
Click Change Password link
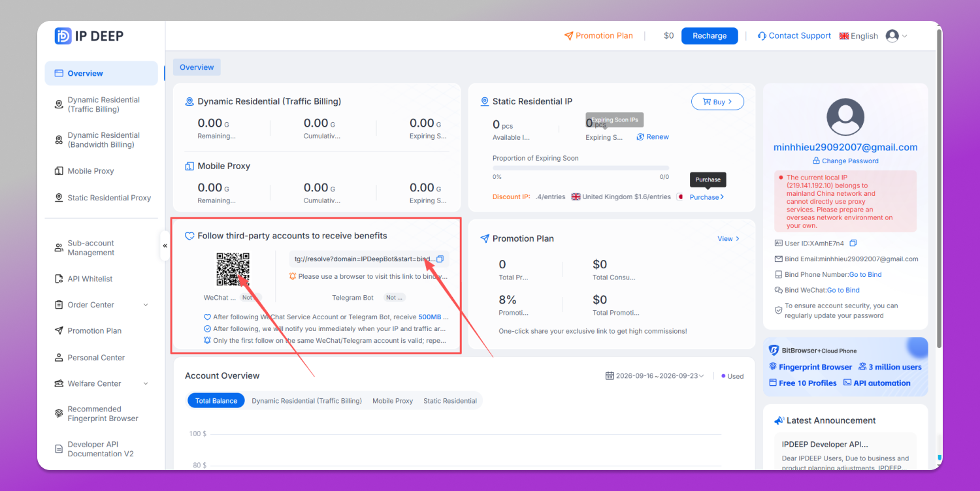pyautogui.click(x=845, y=161)
